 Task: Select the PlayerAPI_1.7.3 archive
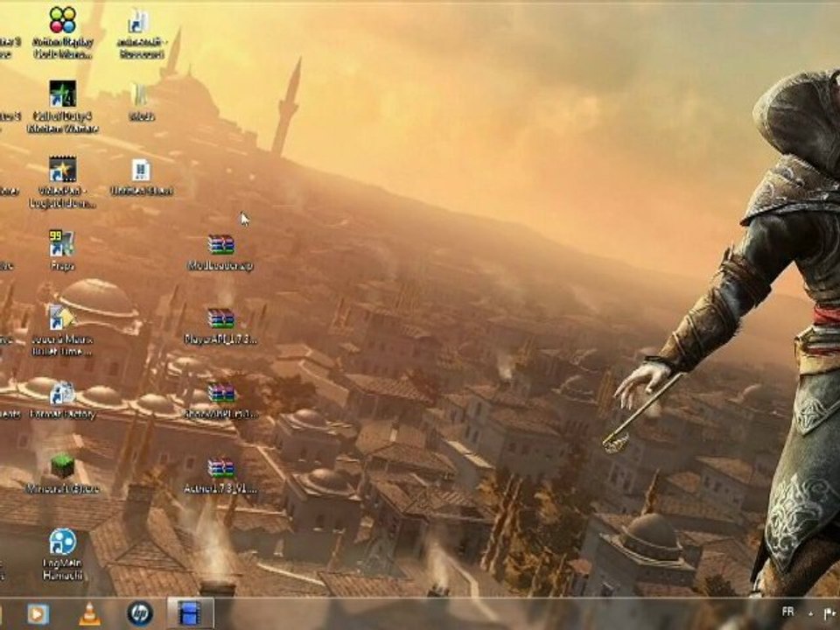coord(221,318)
